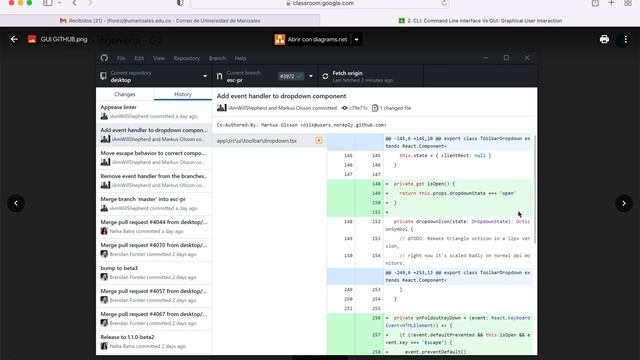Image resolution: width=640 pixels, height=360 pixels.
Task: Click the diff pane vertical scrollbar
Action: (534, 190)
